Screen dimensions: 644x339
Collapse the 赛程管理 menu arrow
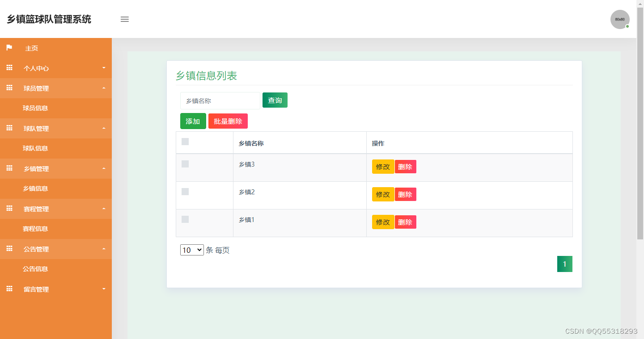[104, 209]
